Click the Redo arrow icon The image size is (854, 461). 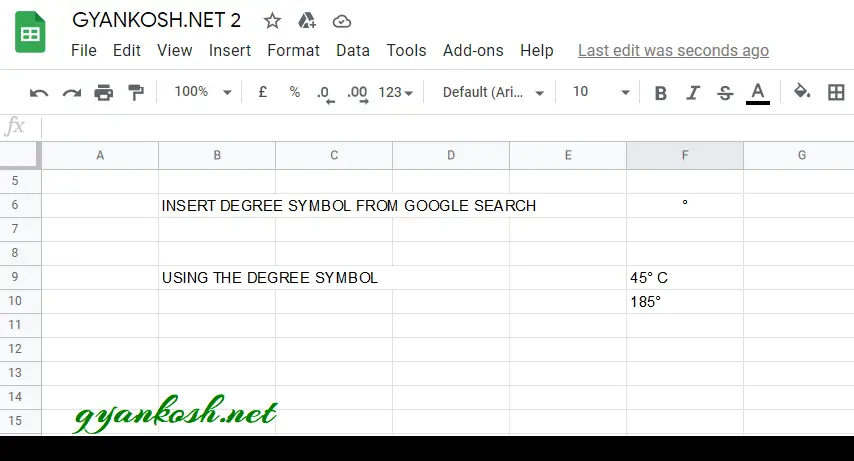[71, 93]
